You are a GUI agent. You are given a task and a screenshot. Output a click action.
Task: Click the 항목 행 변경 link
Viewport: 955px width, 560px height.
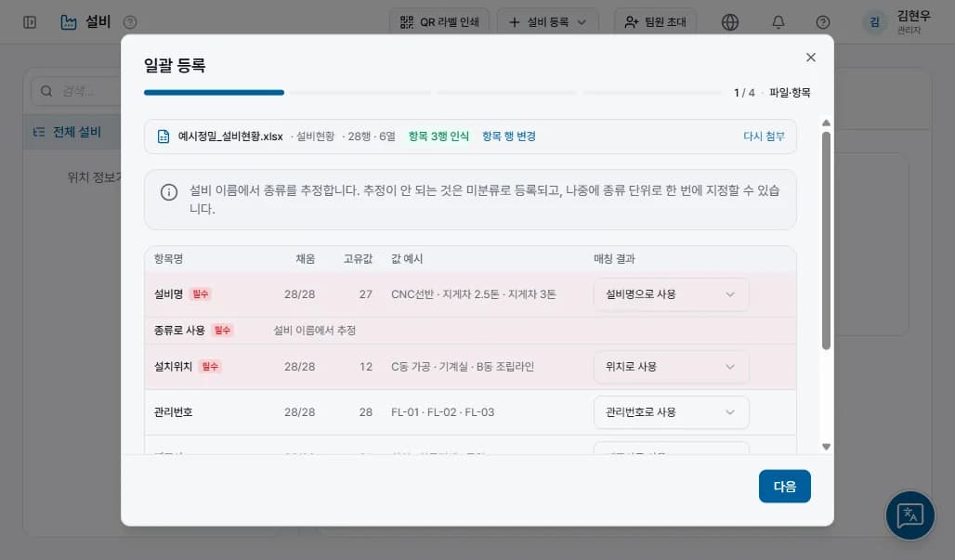click(508, 137)
